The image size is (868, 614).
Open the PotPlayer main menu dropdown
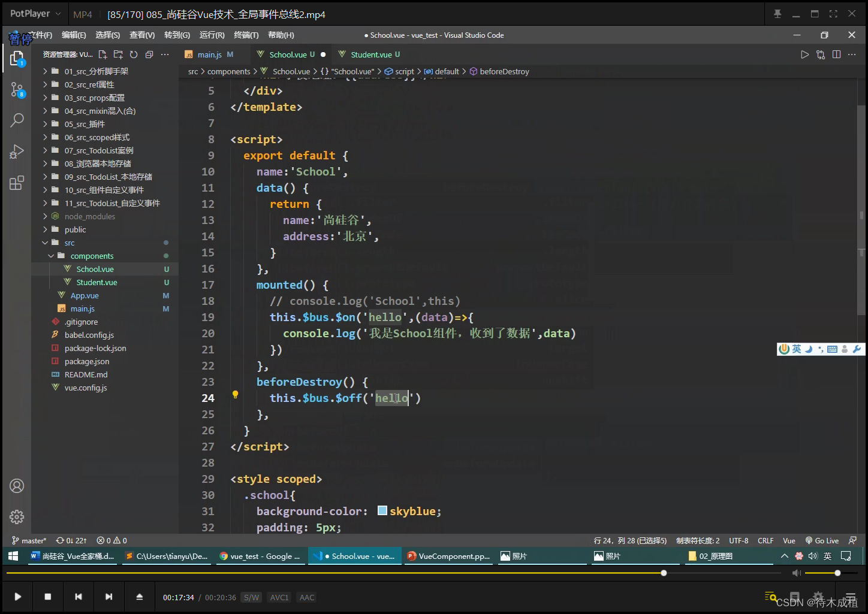point(35,13)
